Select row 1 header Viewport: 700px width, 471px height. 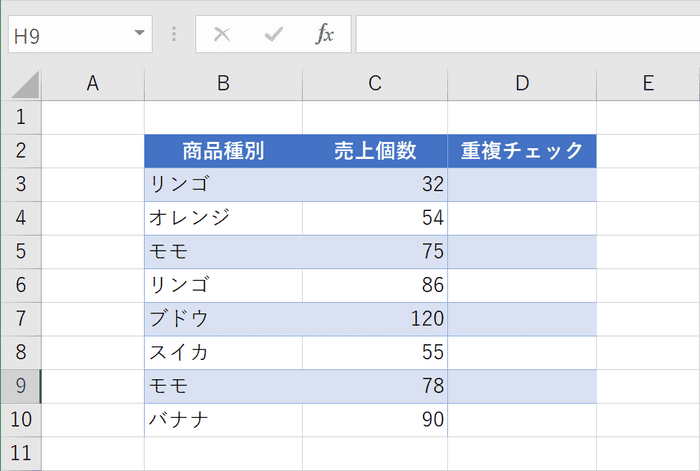click(x=21, y=117)
